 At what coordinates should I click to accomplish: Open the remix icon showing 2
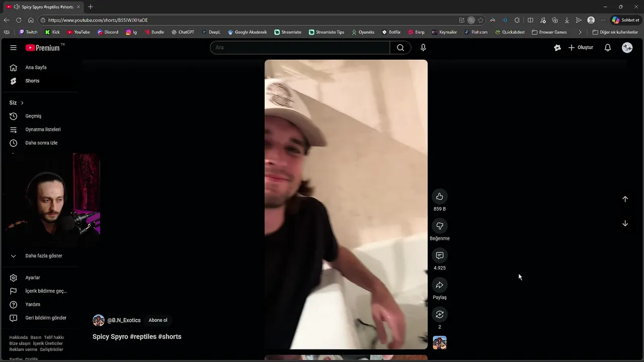point(439,314)
